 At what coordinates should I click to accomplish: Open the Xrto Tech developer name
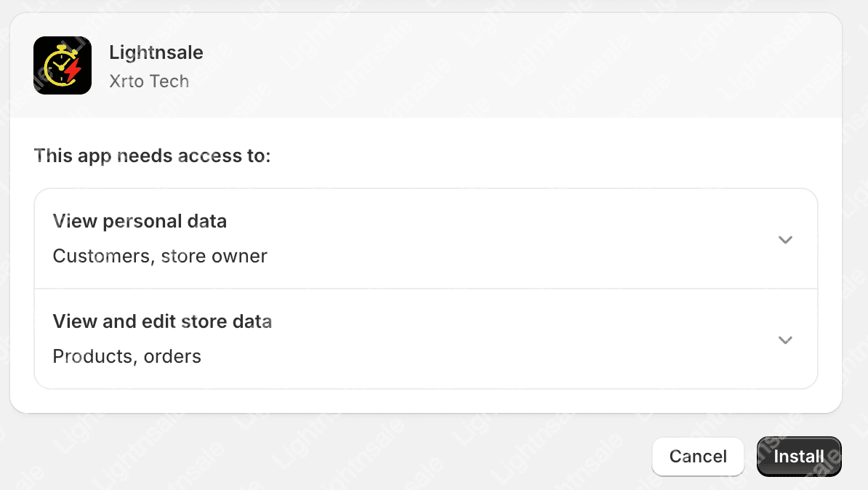[x=149, y=81]
